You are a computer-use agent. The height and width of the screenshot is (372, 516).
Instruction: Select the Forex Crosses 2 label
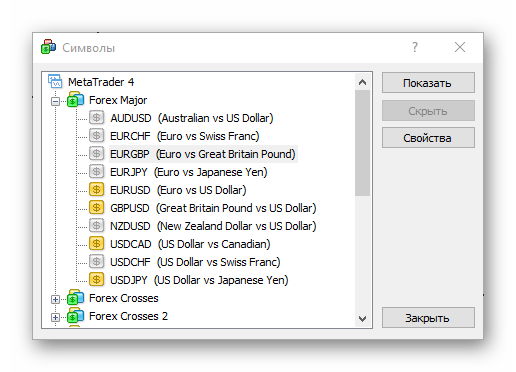point(128,316)
